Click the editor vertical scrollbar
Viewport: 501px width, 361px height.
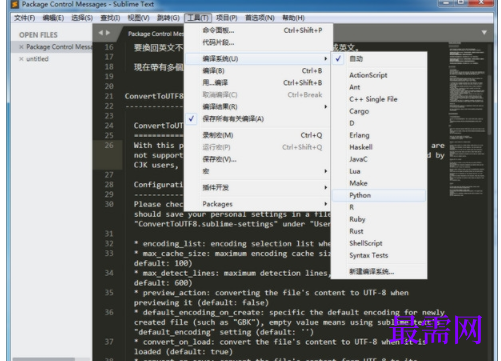pyautogui.click(x=489, y=105)
